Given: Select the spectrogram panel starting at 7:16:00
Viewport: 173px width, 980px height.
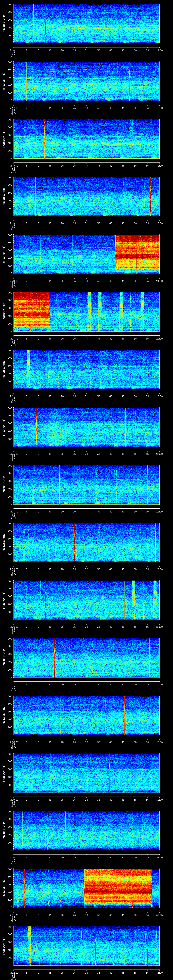Looking at the screenshot, I should (86, 24).
